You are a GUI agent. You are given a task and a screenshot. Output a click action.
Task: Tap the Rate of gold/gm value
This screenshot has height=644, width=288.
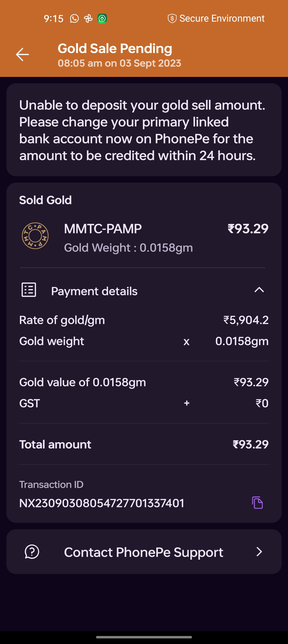(x=246, y=320)
